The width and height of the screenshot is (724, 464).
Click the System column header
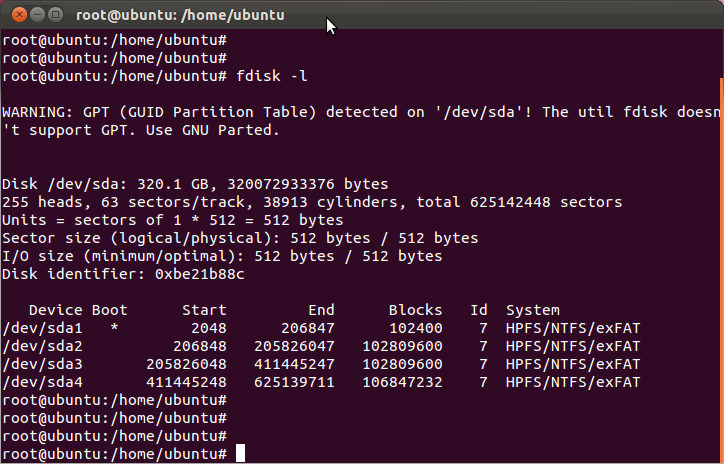533,310
